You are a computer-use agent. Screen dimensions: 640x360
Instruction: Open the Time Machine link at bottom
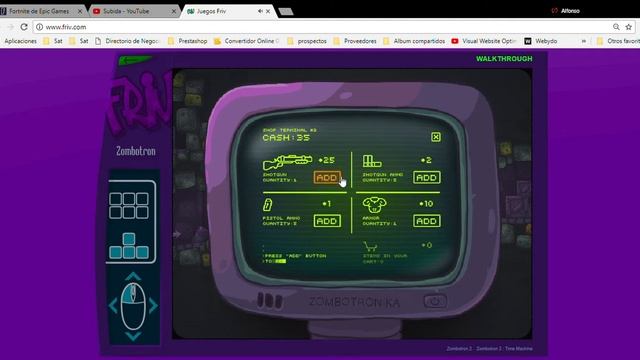pos(518,349)
